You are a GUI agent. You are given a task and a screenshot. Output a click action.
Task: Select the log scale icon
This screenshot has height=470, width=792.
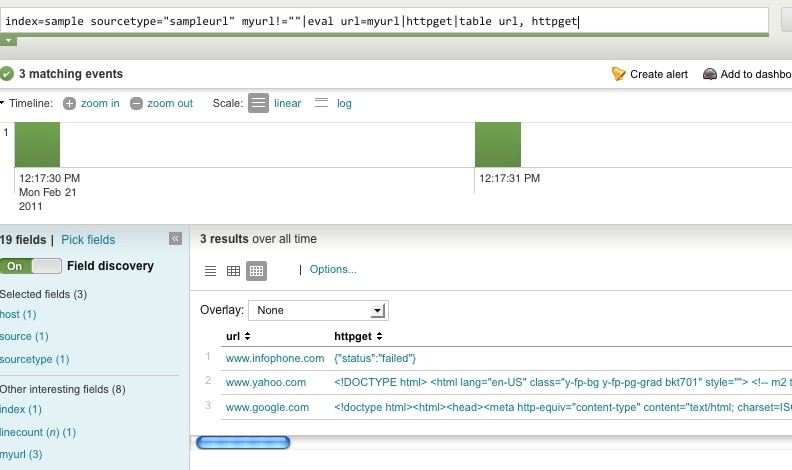322,103
